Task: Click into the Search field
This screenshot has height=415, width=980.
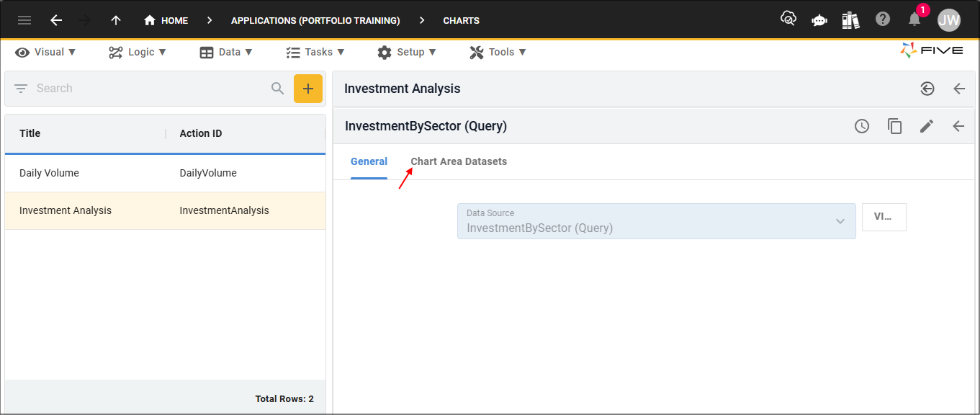Action: 149,89
